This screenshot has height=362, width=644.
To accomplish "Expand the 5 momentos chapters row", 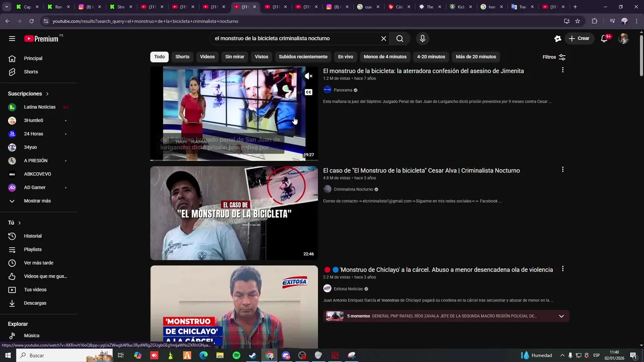I will pyautogui.click(x=446, y=316).
